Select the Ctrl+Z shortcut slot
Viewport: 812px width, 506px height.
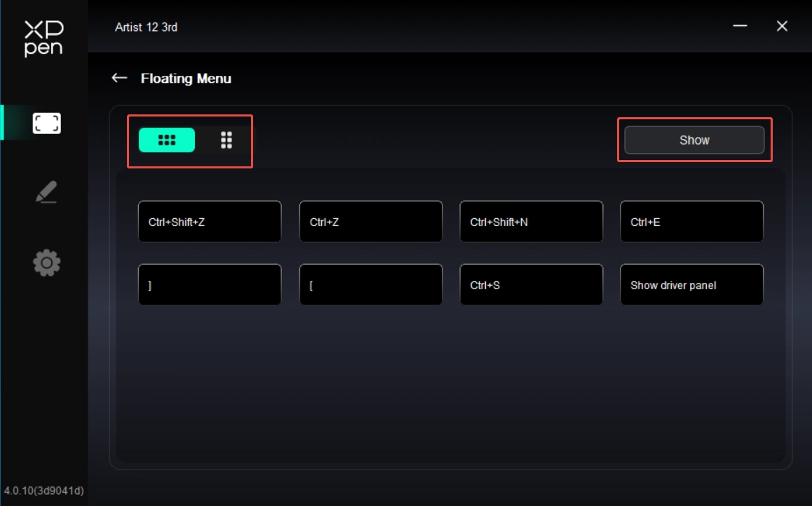click(370, 222)
